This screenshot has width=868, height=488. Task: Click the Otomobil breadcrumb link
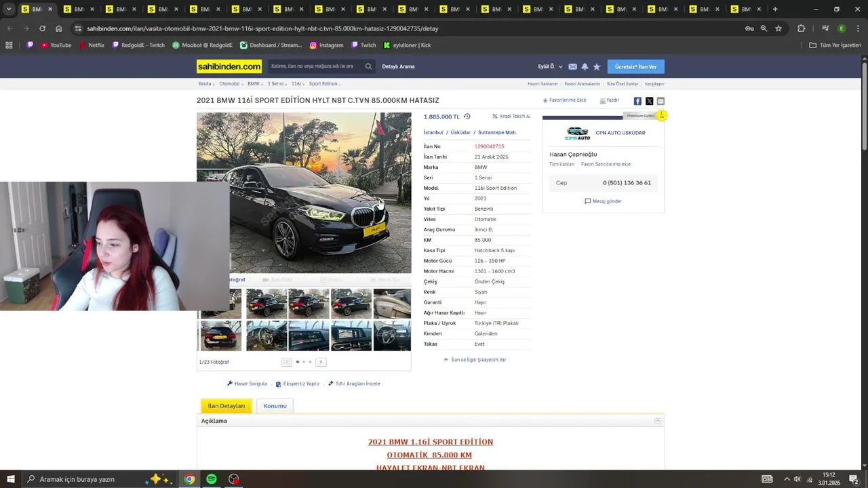(229, 84)
